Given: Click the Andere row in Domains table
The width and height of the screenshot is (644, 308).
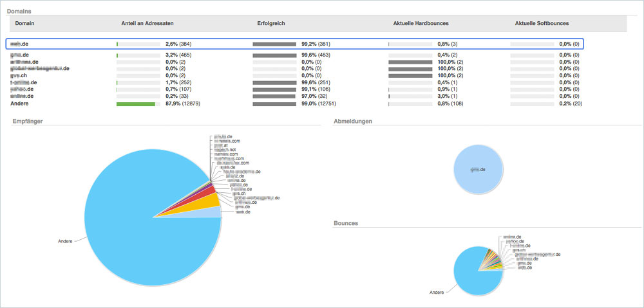Looking at the screenshot, I should (x=20, y=103).
